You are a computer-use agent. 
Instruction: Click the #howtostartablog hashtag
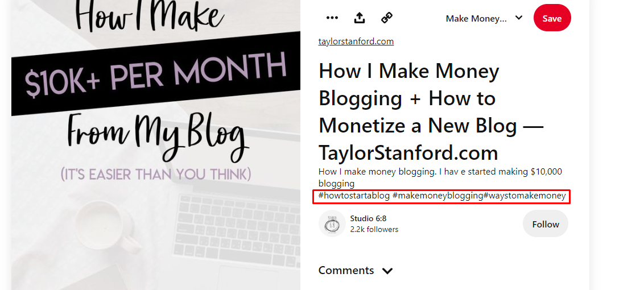tap(354, 196)
